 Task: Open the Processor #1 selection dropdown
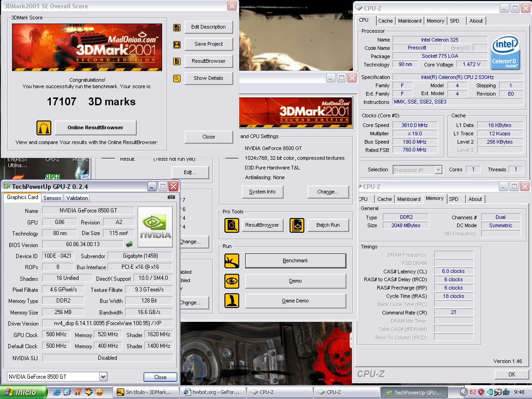(438, 169)
